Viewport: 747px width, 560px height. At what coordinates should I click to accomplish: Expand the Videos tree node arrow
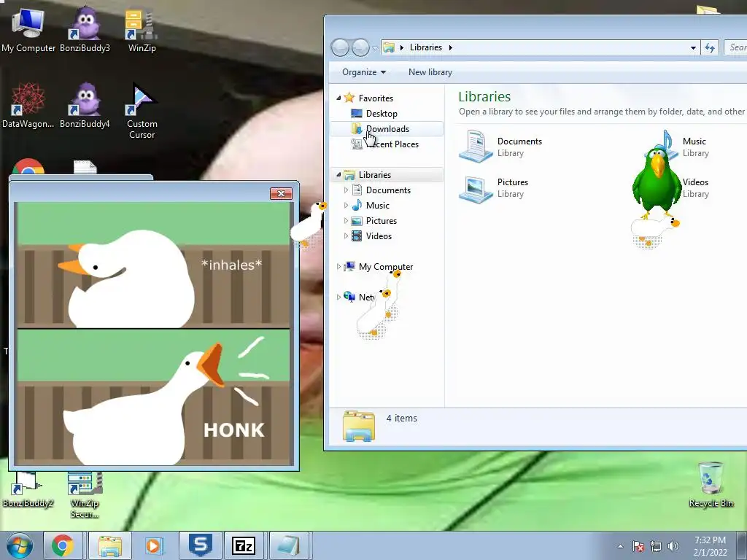(346, 236)
